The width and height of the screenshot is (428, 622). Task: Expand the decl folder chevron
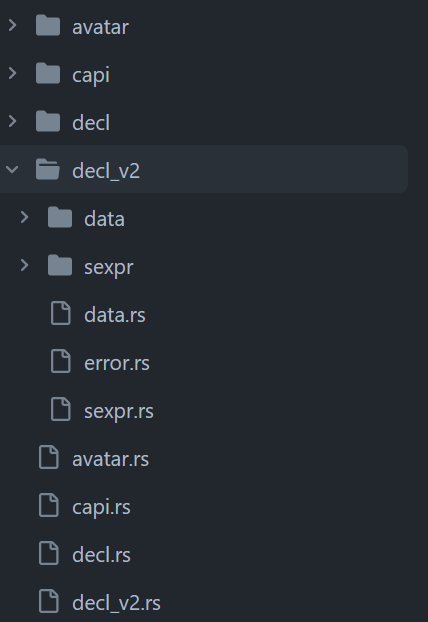click(x=12, y=121)
